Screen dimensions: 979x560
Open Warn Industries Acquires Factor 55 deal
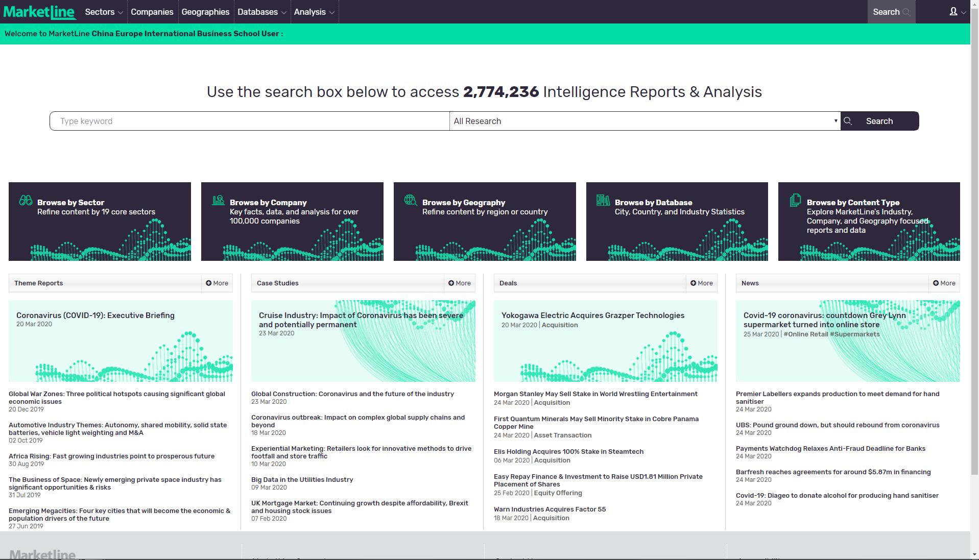tap(550, 509)
